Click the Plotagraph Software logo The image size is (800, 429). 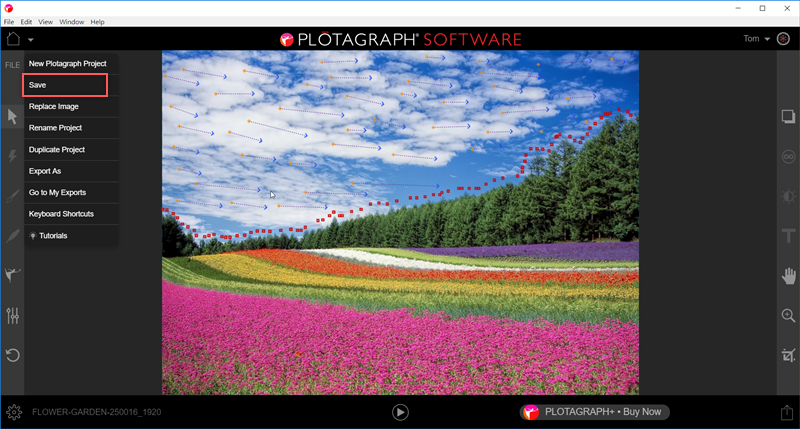[401, 39]
